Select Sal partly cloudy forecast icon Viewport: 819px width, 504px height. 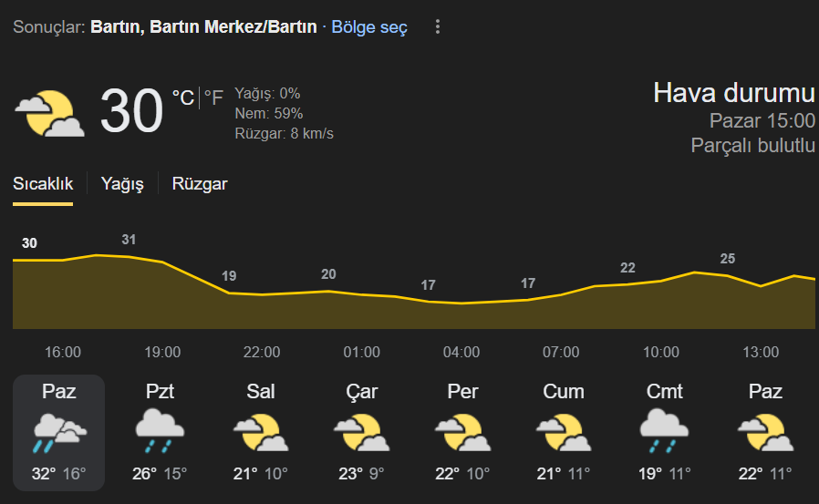(261, 432)
